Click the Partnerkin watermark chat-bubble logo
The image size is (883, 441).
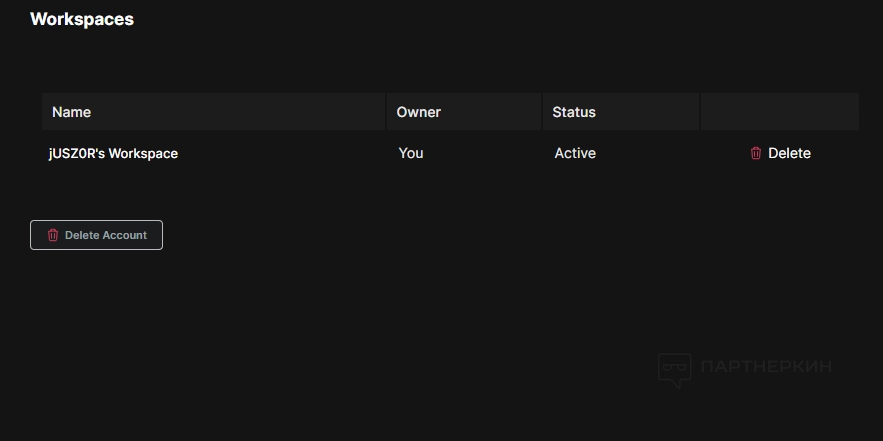point(675,370)
